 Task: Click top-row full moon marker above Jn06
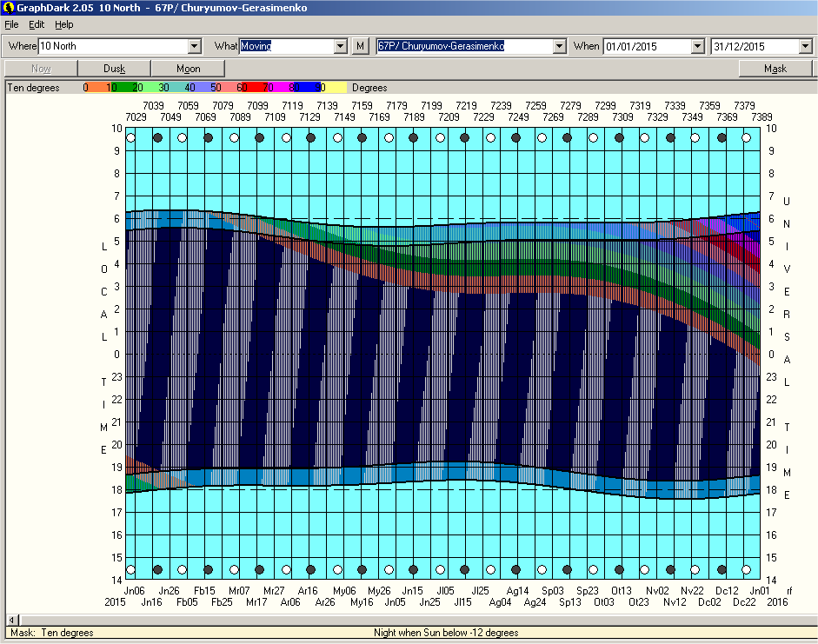tap(130, 137)
